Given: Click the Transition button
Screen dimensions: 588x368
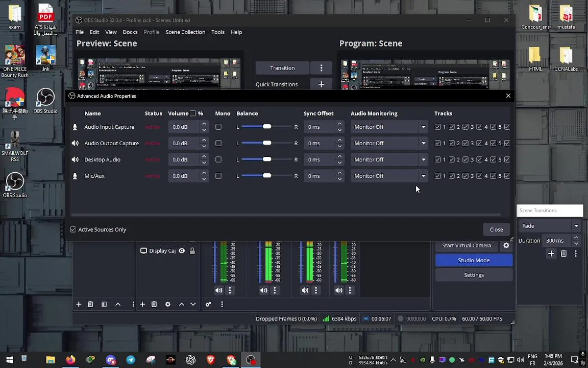Looking at the screenshot, I should (282, 68).
